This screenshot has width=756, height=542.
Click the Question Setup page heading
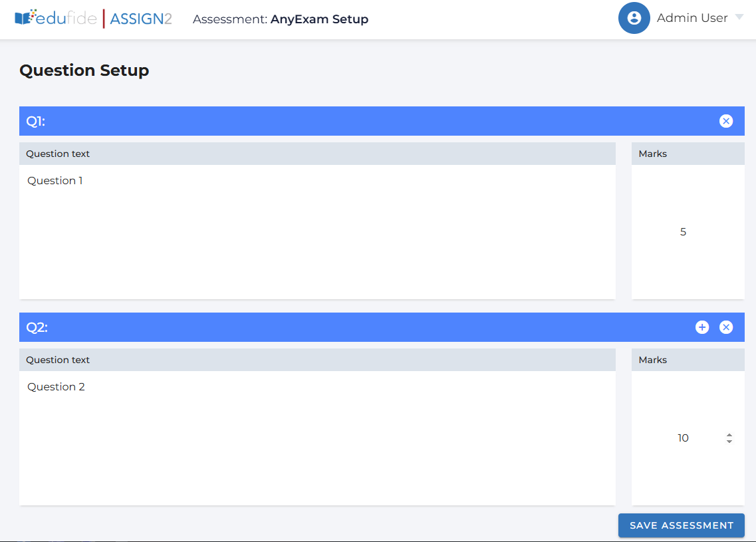(84, 70)
